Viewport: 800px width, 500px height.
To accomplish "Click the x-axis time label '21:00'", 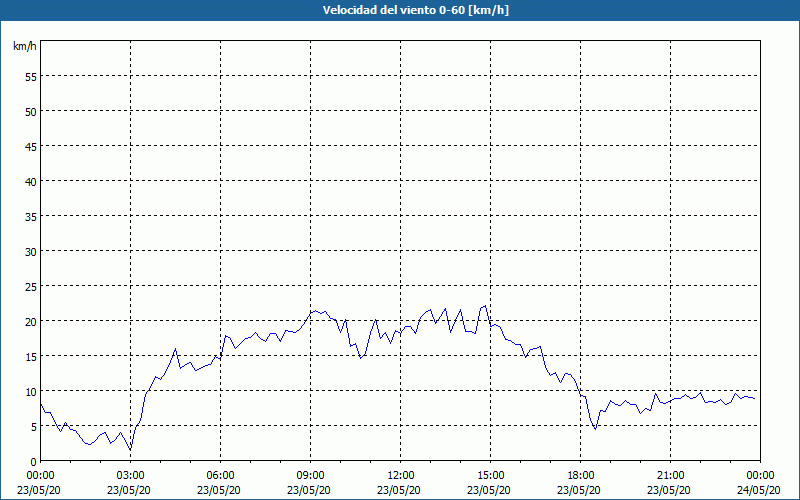I will (x=670, y=476).
